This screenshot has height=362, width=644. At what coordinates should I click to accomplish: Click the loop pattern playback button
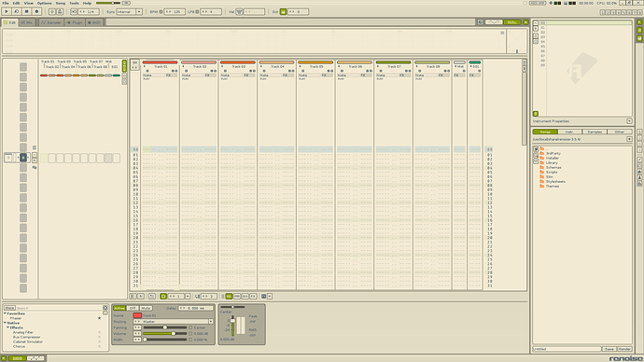click(x=17, y=12)
